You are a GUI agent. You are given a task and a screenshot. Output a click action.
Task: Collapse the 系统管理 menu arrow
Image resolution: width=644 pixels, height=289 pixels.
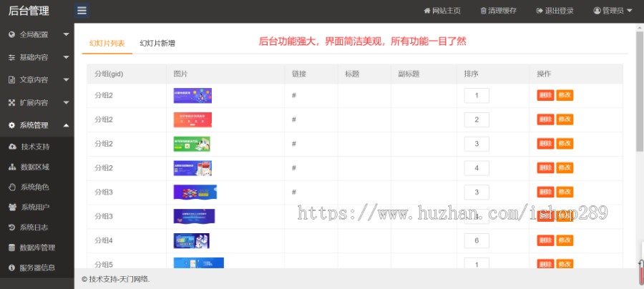coord(66,125)
